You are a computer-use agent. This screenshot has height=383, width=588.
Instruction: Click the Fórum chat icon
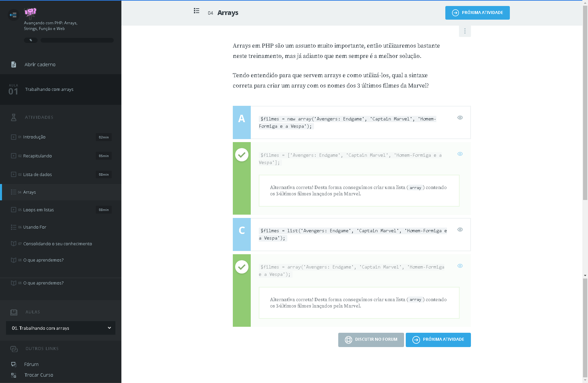pyautogui.click(x=14, y=364)
